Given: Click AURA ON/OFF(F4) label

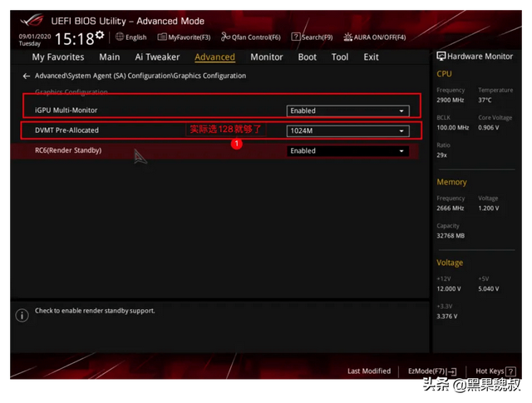Looking at the screenshot, I should click(380, 37).
